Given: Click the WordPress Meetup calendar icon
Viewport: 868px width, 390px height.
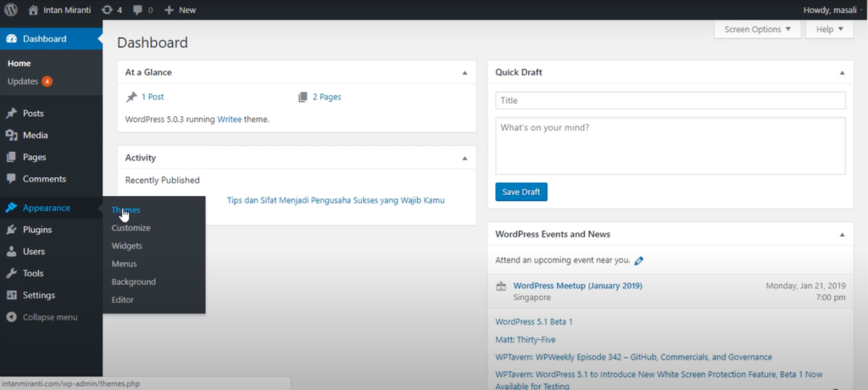Looking at the screenshot, I should click(x=501, y=287).
